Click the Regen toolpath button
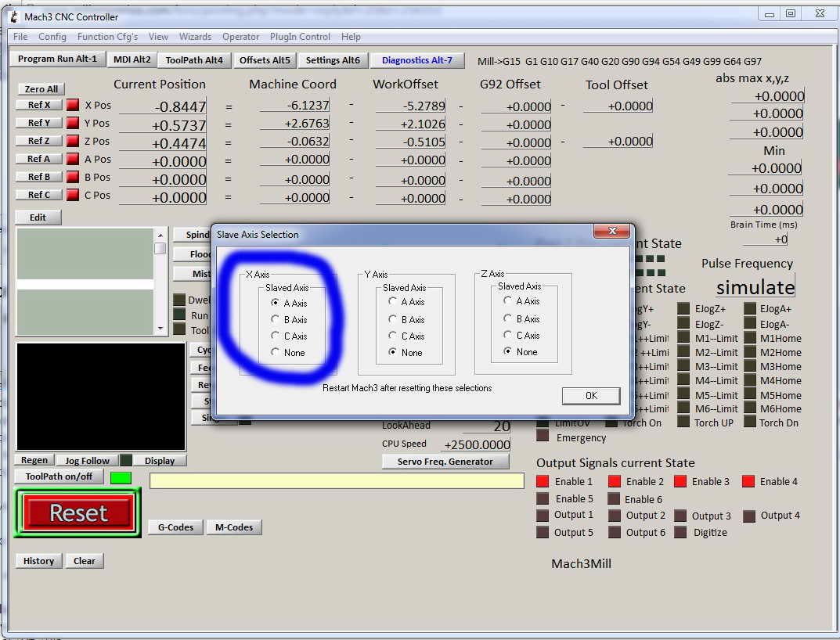 click(34, 460)
